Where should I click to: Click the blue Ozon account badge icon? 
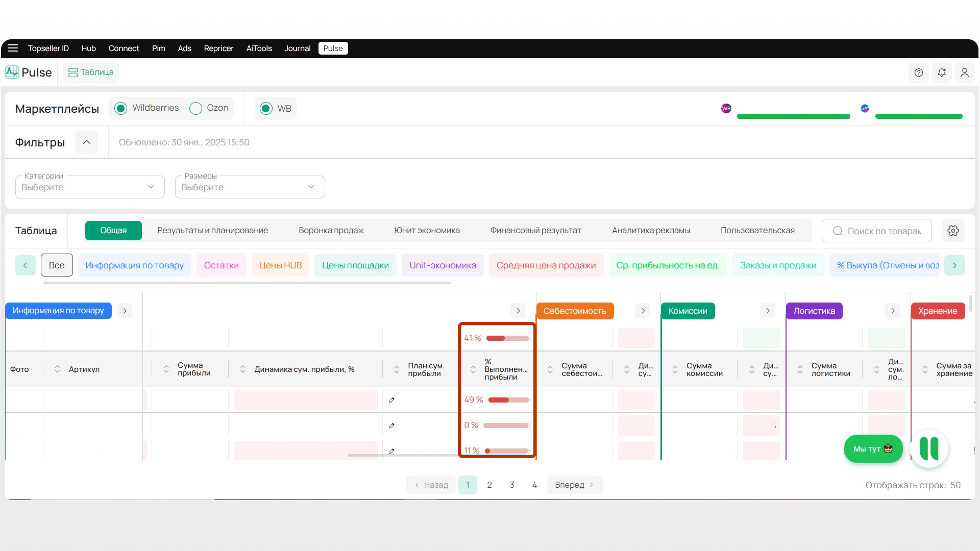click(x=865, y=108)
